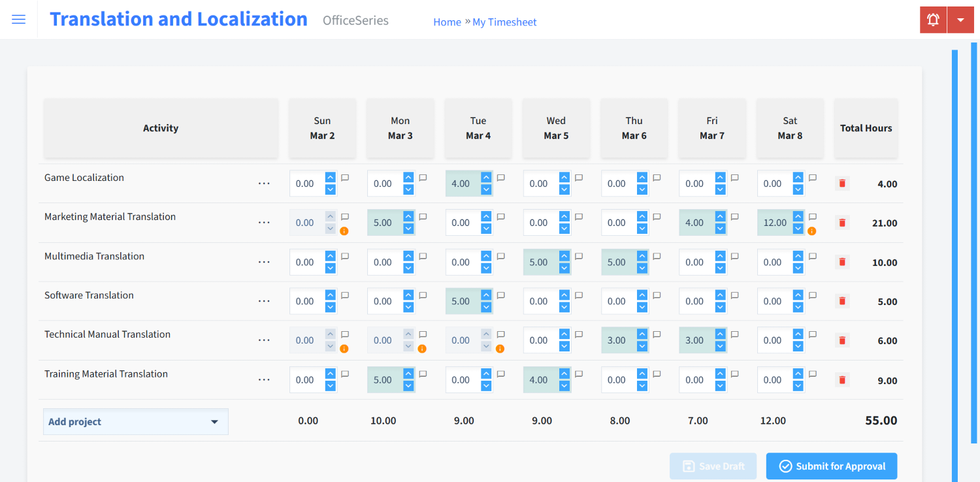Add a comment to Tuesday's Game Localization entry
The image size is (980, 482).
coord(500,178)
